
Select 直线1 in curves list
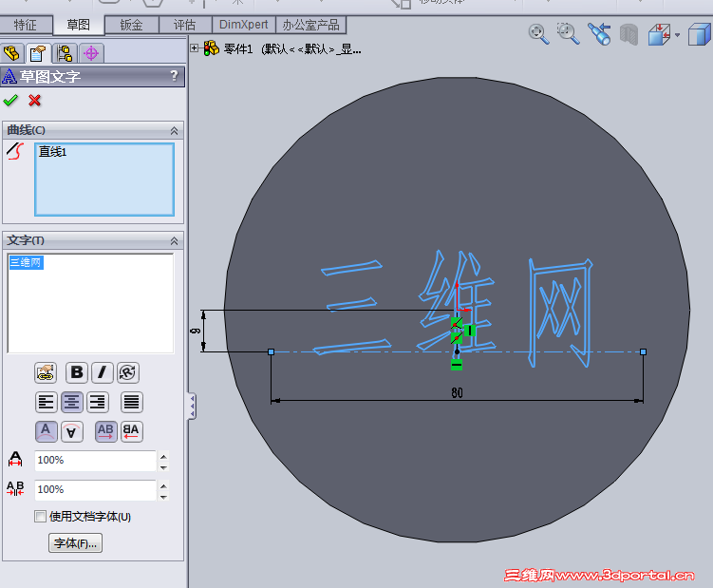[53, 152]
